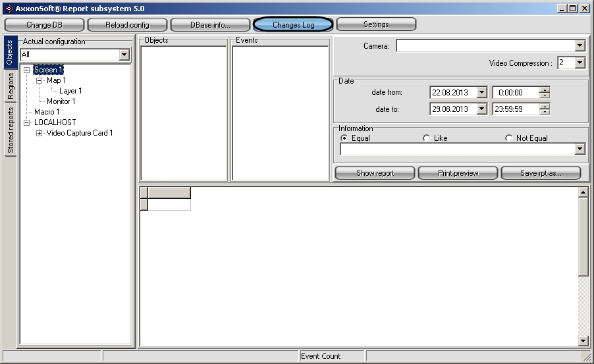Maximize the Report subsystem window

[573, 9]
